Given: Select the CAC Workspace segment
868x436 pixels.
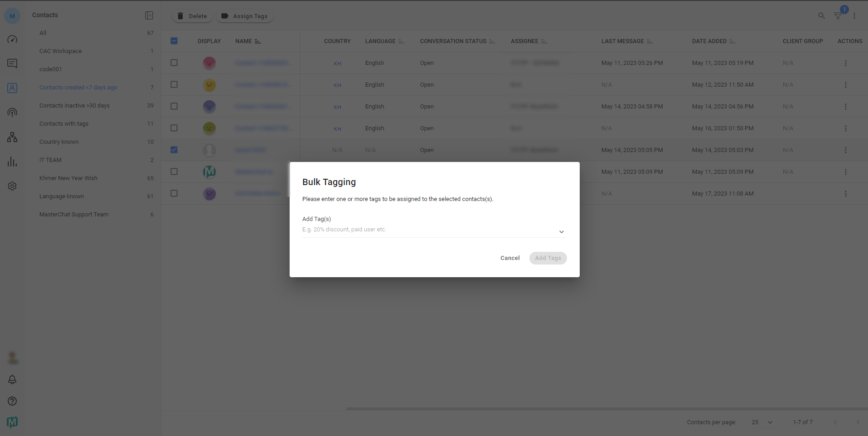Looking at the screenshot, I should (x=96, y=51).
